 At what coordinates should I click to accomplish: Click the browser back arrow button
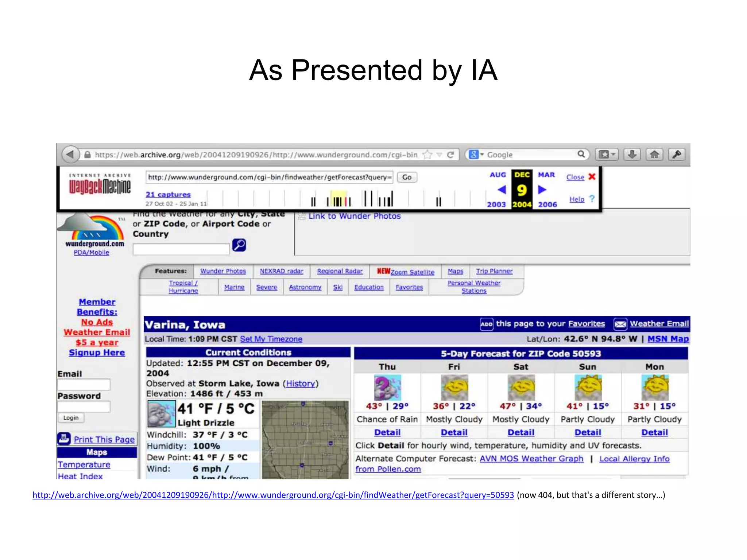[70, 154]
